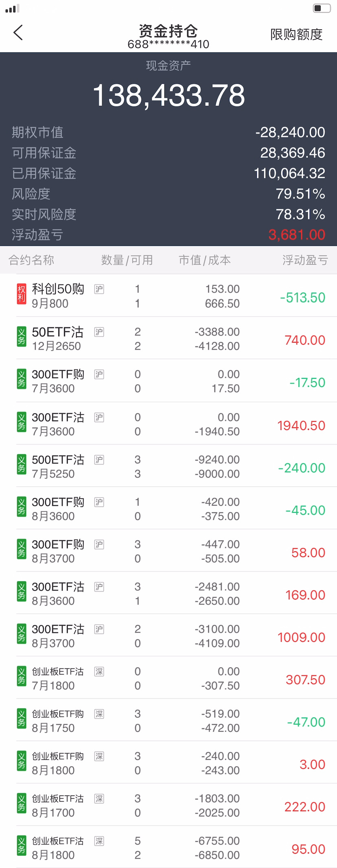Click the 138,433.78 cash assets amount
337x868 pixels.
click(168, 96)
